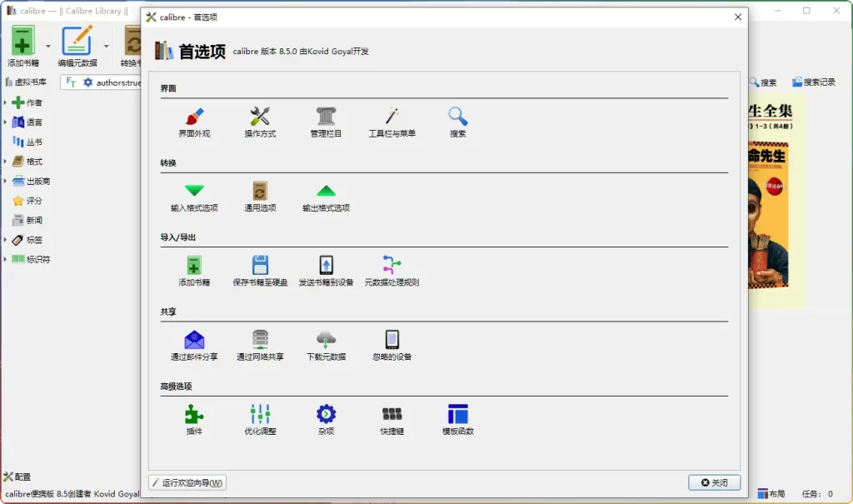Image resolution: width=853 pixels, height=504 pixels.
Task: Open 添加书籍 dropdown arrow in toolbar
Action: click(47, 47)
